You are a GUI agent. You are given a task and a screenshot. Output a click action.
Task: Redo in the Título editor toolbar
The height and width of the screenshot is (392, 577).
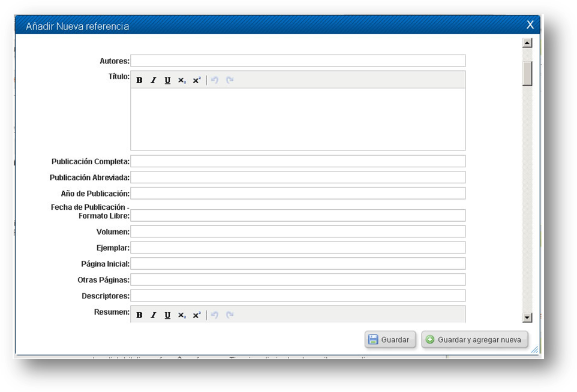[x=230, y=80]
